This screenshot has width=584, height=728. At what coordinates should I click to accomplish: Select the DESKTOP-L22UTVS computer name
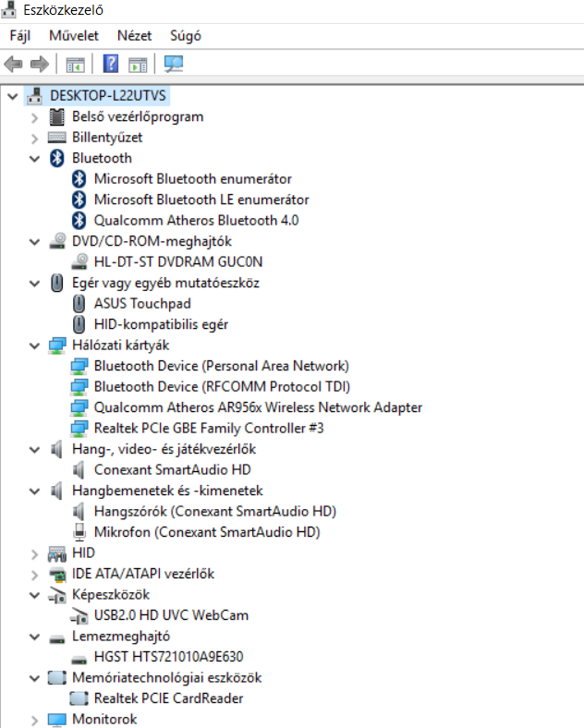[108, 96]
